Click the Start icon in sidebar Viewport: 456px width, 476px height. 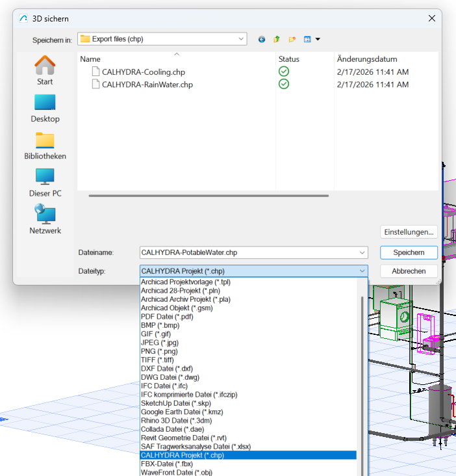tap(45, 70)
